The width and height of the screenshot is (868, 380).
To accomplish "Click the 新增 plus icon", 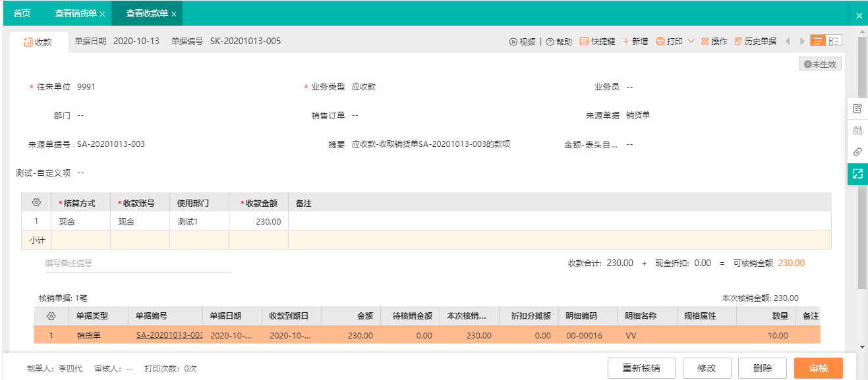I will click(x=626, y=41).
